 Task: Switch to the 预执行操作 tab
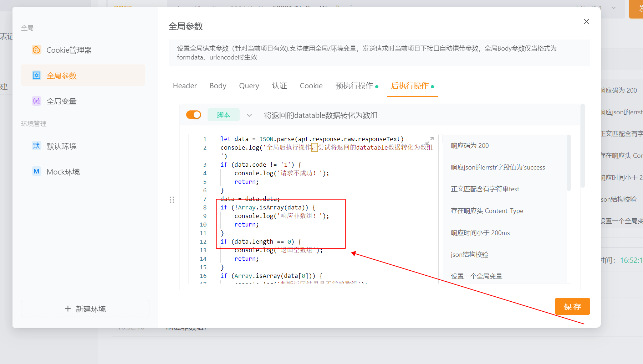[357, 86]
